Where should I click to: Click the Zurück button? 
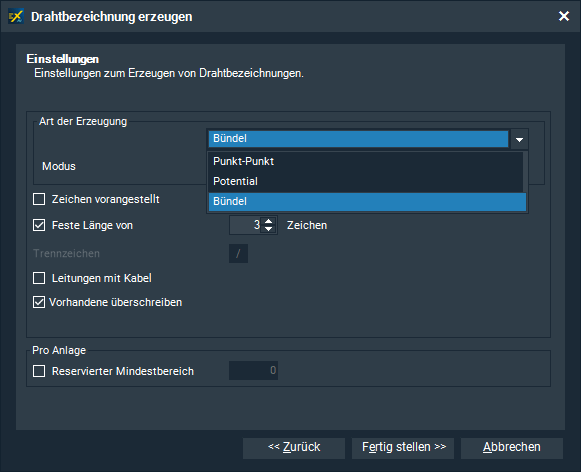click(294, 448)
